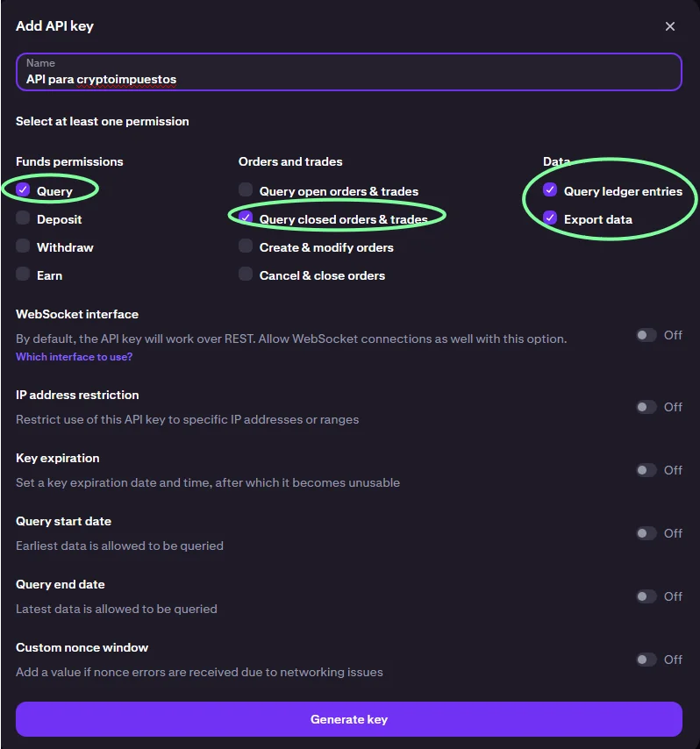
Task: Enable the Query end date toggle
Action: point(646,596)
